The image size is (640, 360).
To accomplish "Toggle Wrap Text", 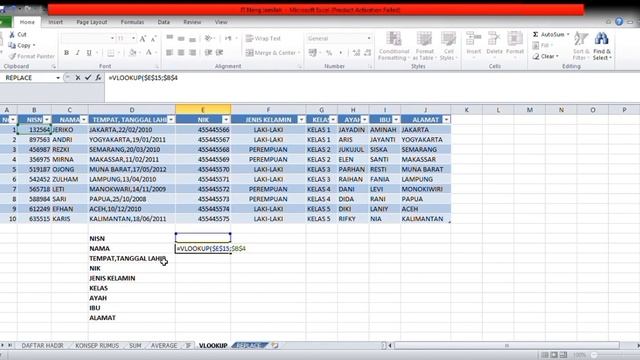I will point(263,38).
